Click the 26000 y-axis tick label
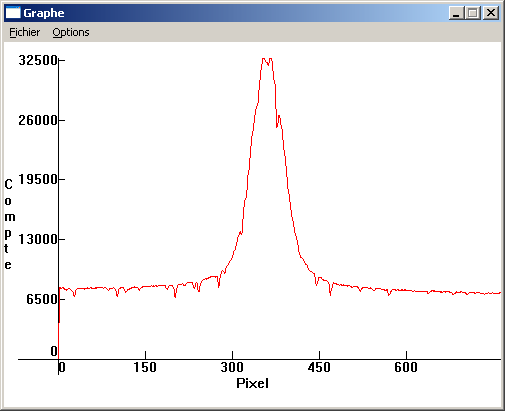This screenshot has width=505, height=411. (38, 120)
